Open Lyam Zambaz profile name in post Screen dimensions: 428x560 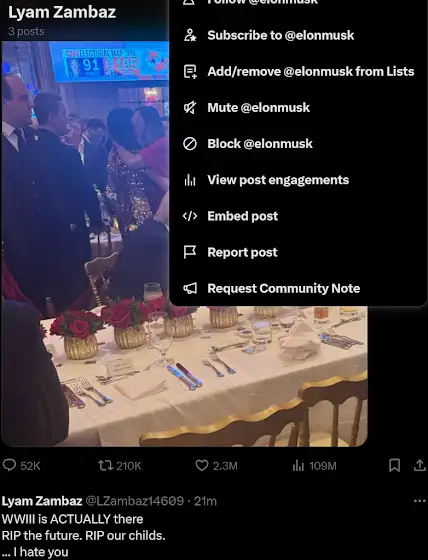point(42,501)
